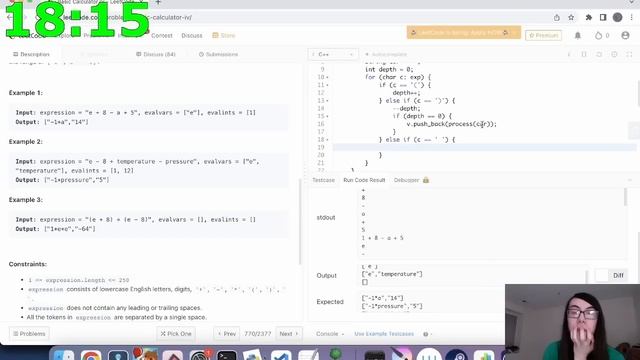The image size is (640, 360).
Task: Switch to the Description tab
Action: click(31, 54)
